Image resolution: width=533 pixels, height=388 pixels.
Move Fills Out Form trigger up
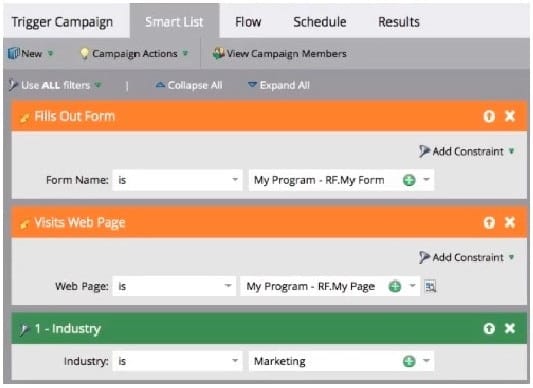(x=489, y=116)
